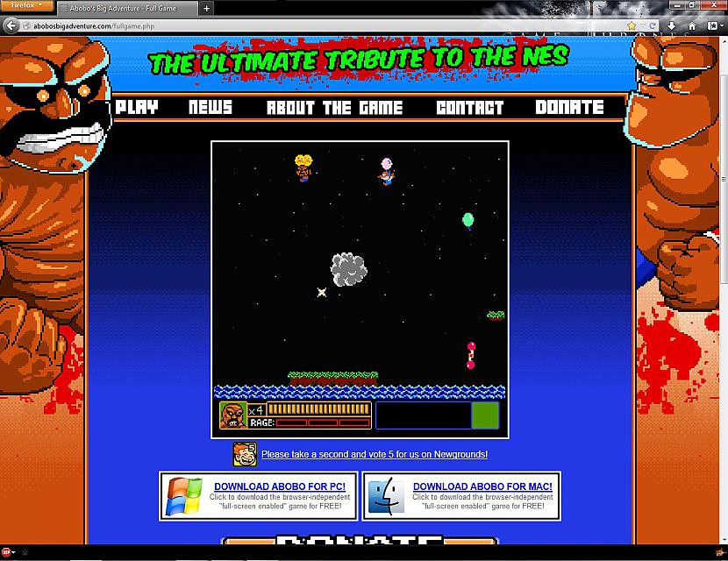Image resolution: width=728 pixels, height=561 pixels.
Task: Click the Abobo portrait in the game HUD
Action: tap(232, 415)
